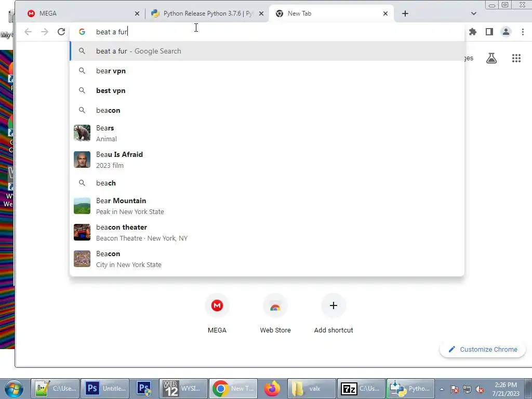The image size is (532, 399).
Task: Open WYSIWYG Web Builder taskbar item
Action: [x=183, y=389]
